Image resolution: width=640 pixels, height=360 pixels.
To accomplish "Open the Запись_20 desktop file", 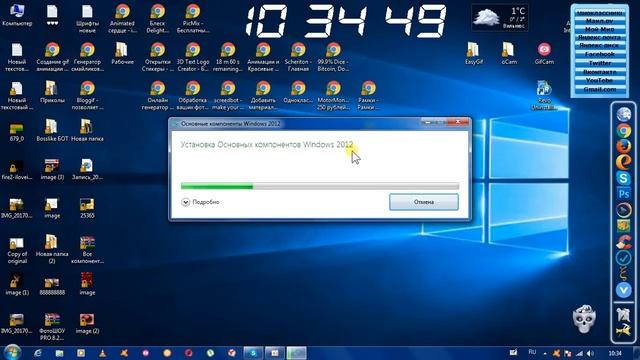I will [x=87, y=169].
